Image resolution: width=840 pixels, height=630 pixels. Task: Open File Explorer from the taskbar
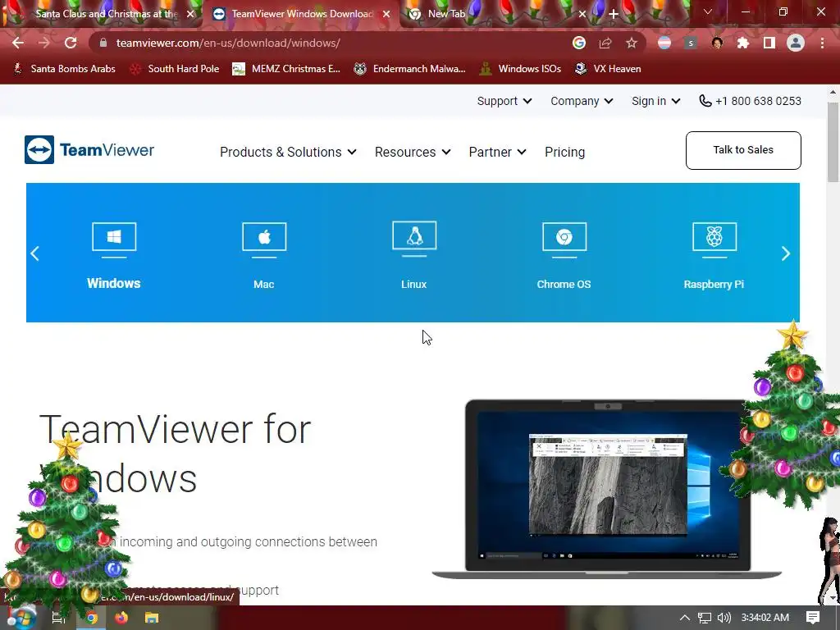click(152, 618)
